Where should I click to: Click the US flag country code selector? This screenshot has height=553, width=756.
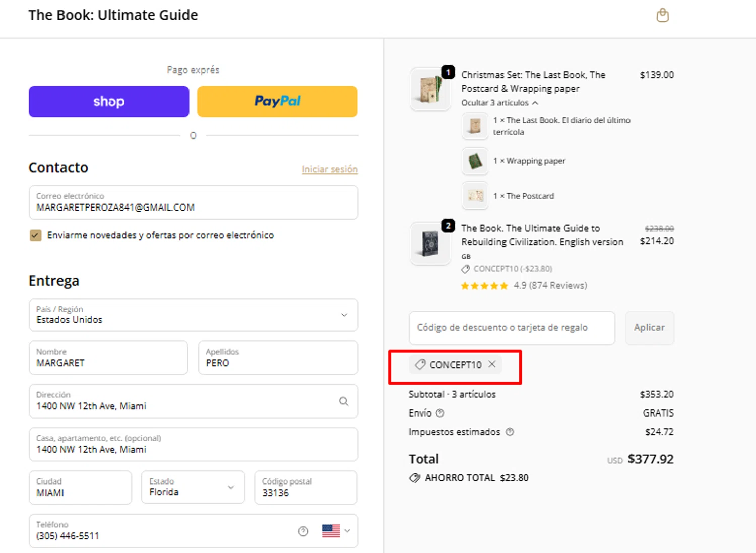[336, 531]
